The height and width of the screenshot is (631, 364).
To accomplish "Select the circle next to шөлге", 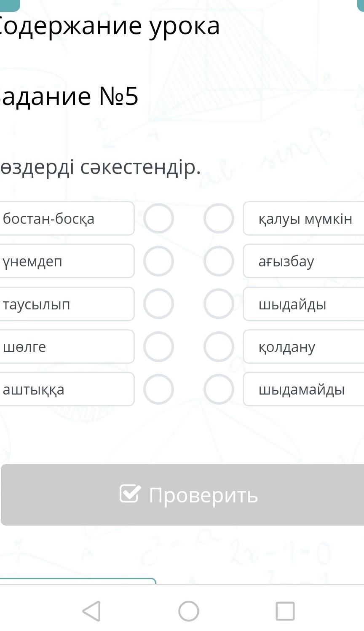I will point(158,346).
